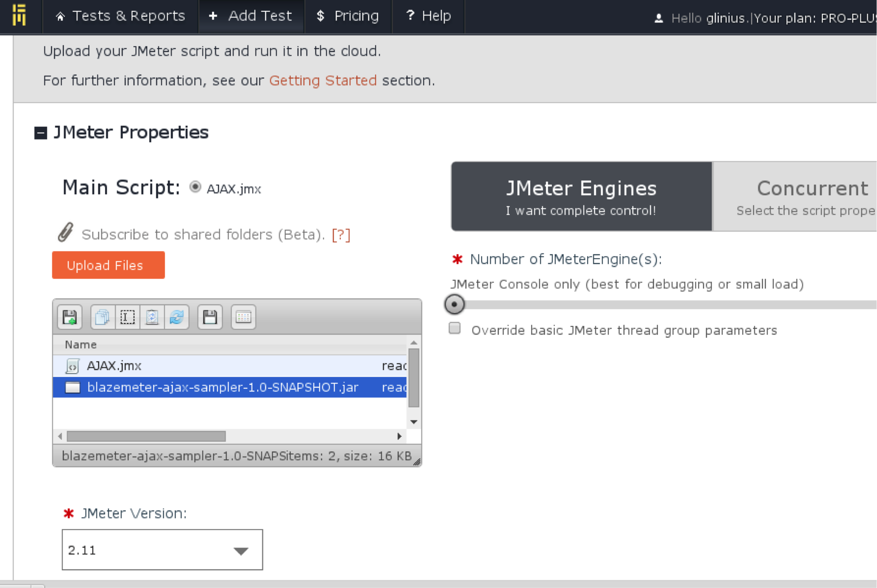The width and height of the screenshot is (877, 588).
Task: Click the vertical scrollbar thumb in file list
Action: tap(414, 378)
